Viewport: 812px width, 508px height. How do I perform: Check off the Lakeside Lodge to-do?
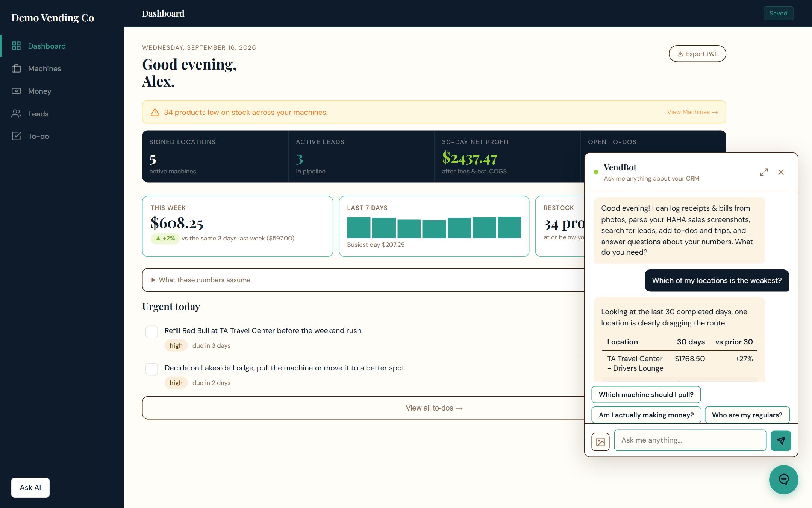151,369
